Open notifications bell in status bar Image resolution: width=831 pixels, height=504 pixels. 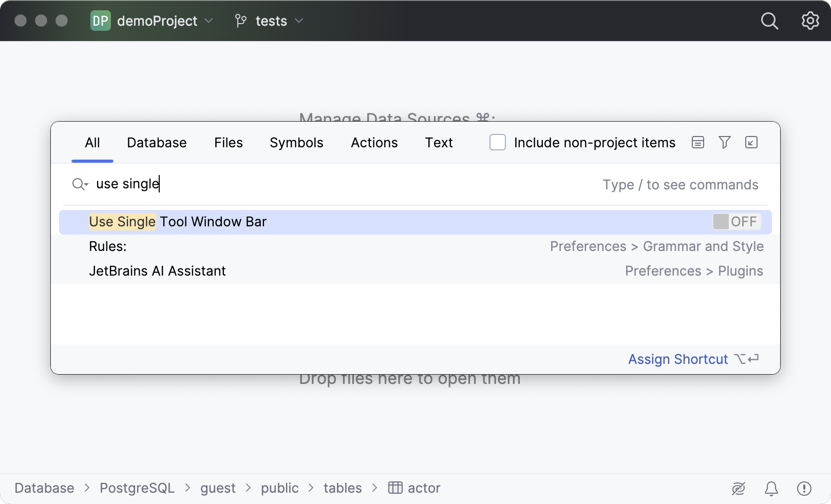[771, 489]
